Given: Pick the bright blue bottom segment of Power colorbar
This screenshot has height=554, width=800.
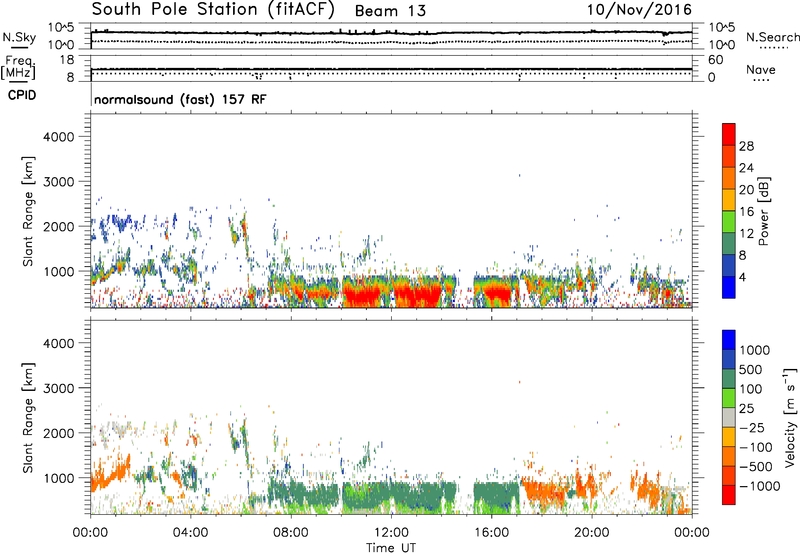Looking at the screenshot, I should 729,287.
